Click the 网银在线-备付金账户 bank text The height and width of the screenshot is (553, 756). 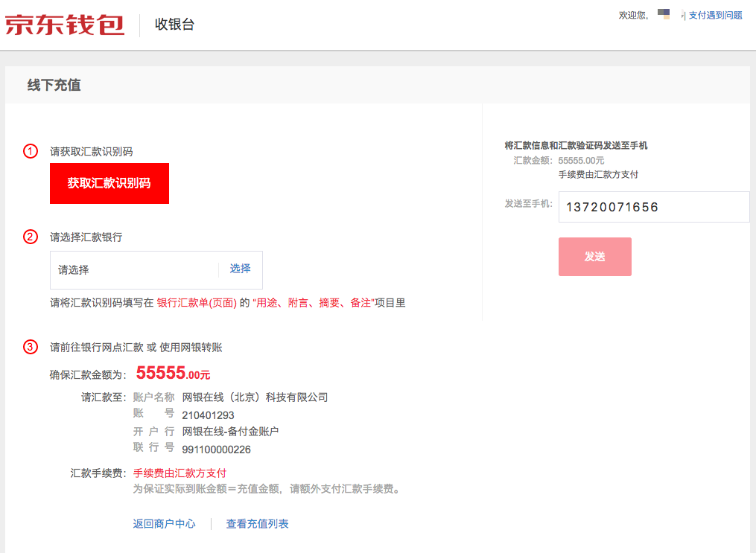point(230,432)
